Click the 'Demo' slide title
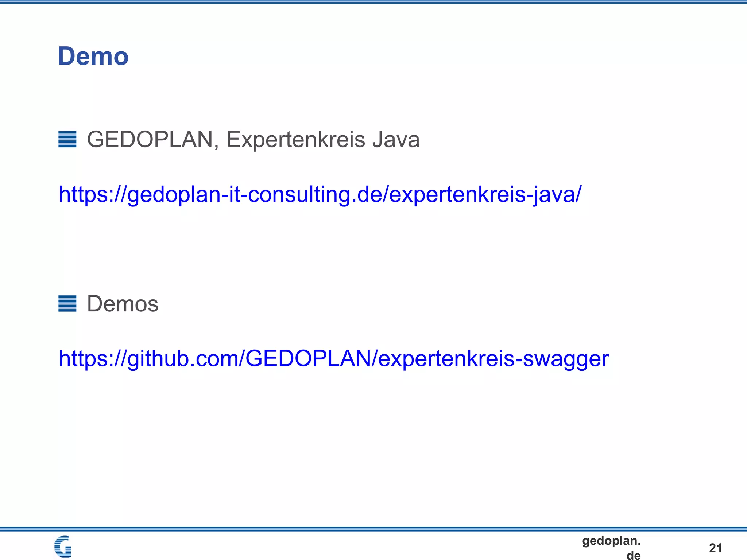 [x=93, y=57]
